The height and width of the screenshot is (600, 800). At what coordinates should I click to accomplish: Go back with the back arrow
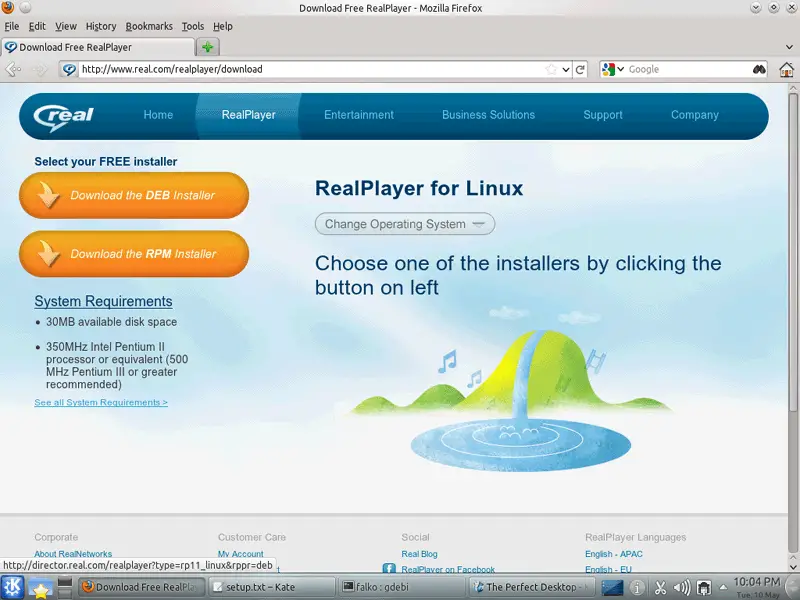pyautogui.click(x=13, y=69)
